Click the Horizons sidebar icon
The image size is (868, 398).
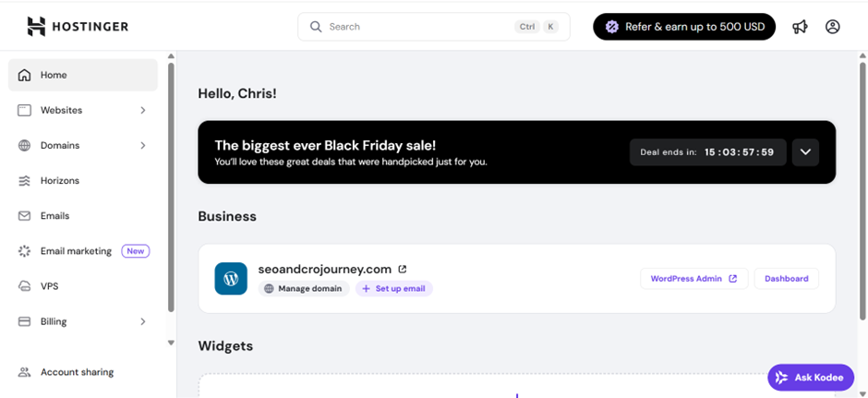tap(24, 181)
